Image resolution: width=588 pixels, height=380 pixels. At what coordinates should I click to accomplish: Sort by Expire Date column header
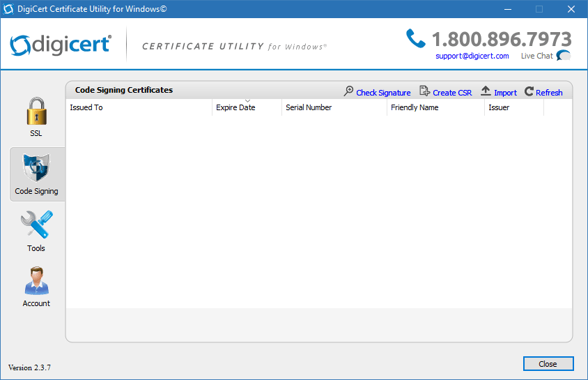pos(247,107)
